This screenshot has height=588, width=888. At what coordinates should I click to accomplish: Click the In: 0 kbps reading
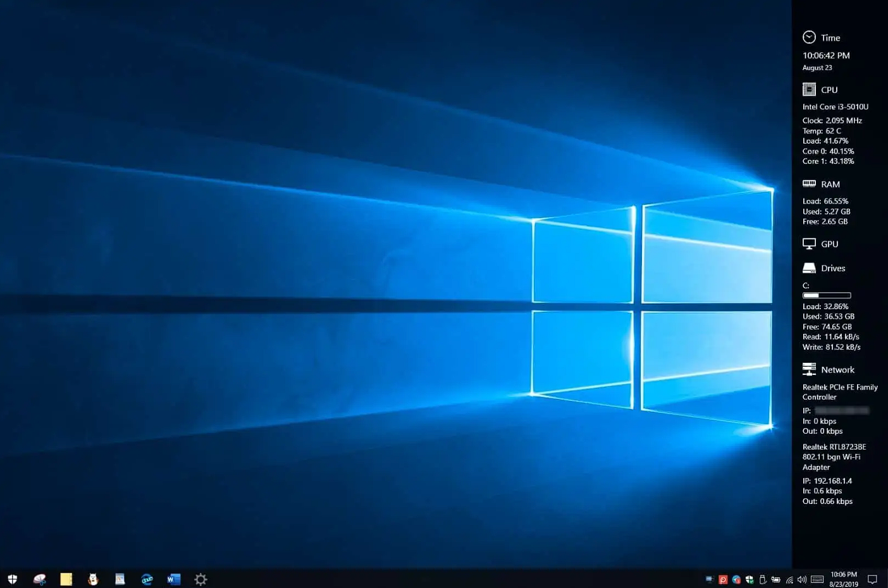[x=820, y=421]
